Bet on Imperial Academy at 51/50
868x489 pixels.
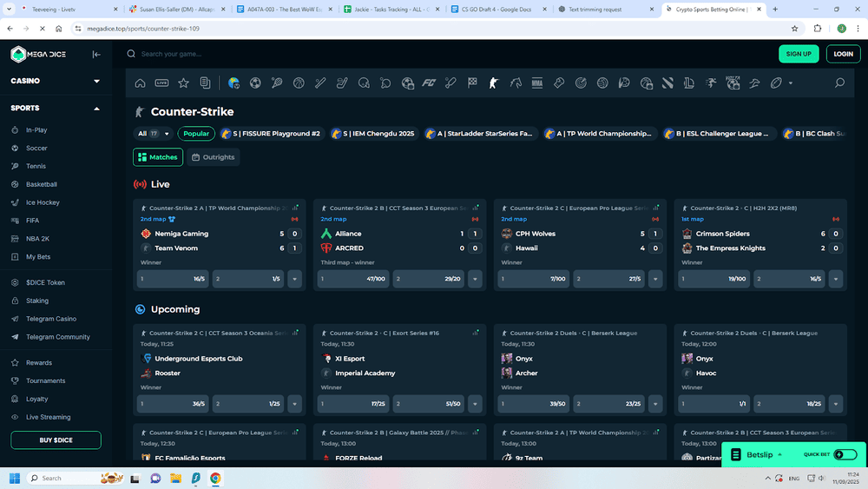(x=429, y=404)
